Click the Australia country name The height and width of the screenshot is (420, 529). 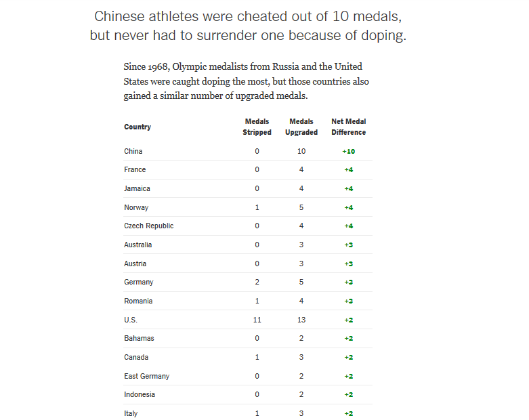tap(138, 245)
